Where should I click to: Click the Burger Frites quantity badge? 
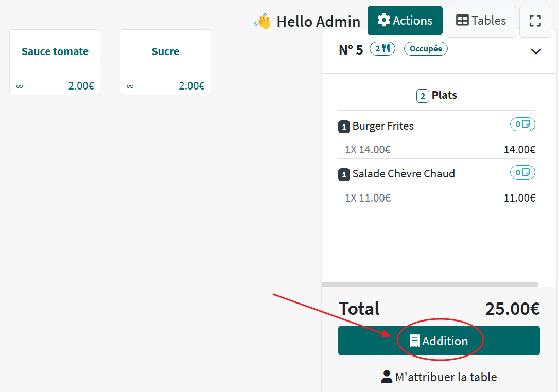[344, 127]
